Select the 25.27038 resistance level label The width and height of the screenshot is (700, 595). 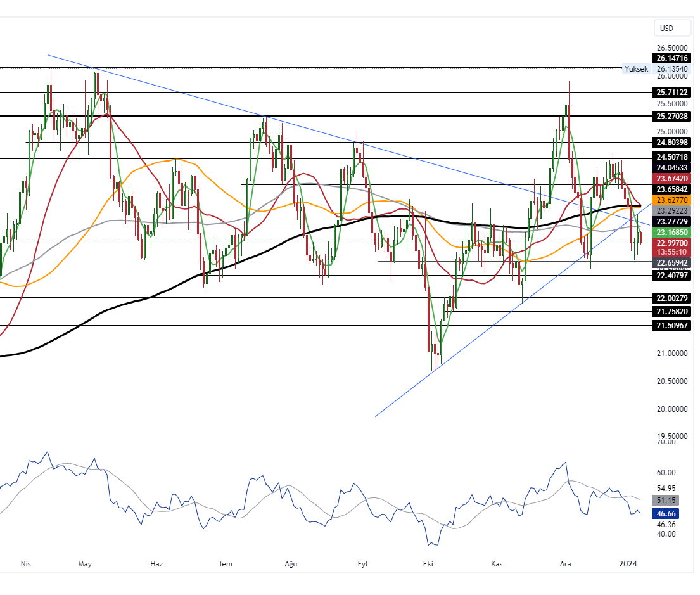672,117
